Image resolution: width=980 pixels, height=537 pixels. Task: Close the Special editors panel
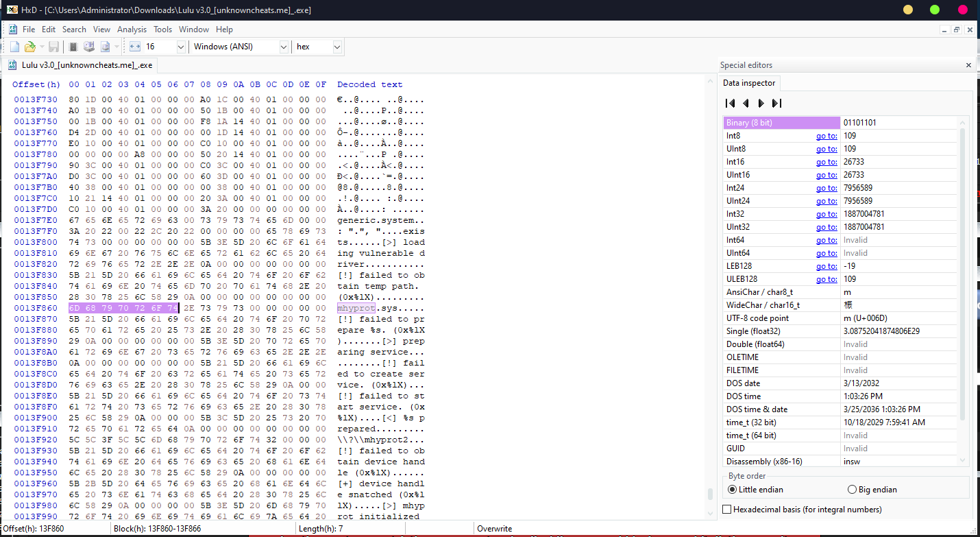pyautogui.click(x=968, y=65)
